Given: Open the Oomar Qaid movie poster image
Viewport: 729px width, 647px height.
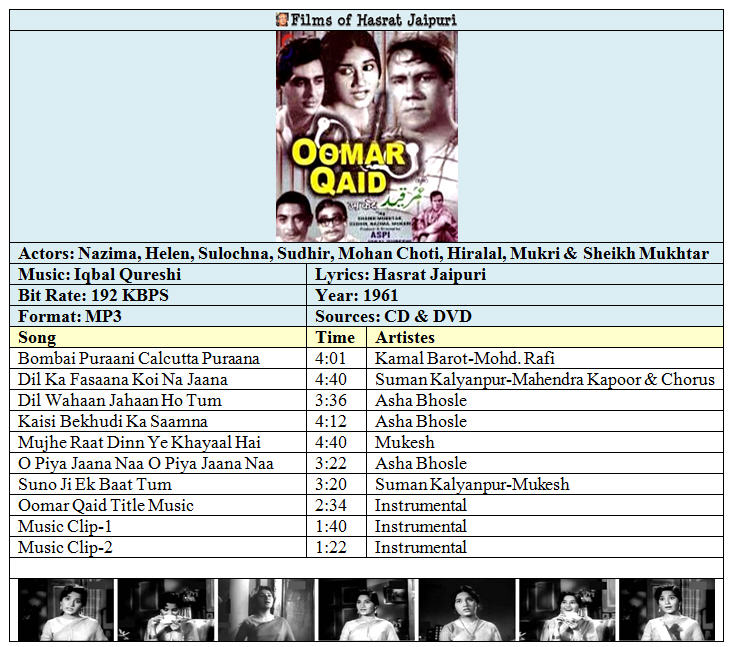Looking at the screenshot, I should (x=367, y=136).
